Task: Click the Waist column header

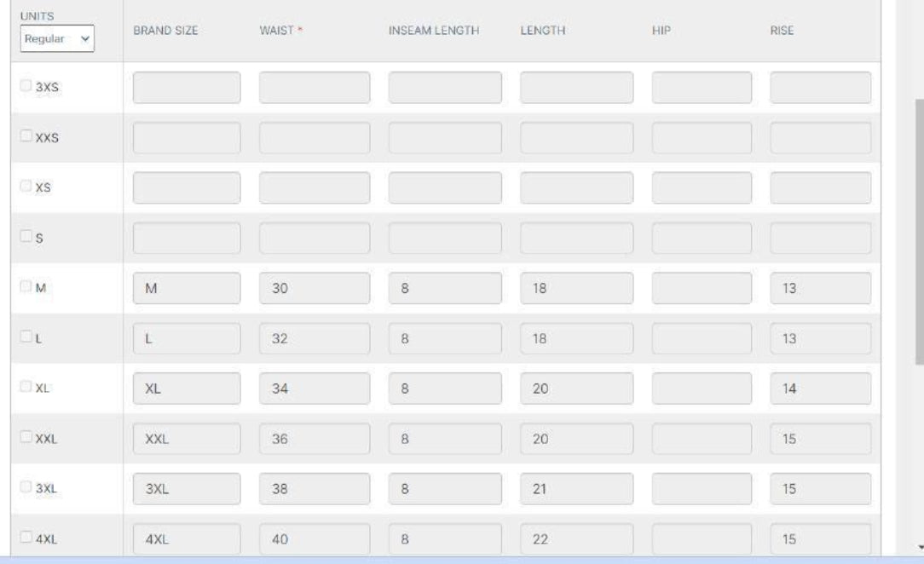Action: [279, 28]
